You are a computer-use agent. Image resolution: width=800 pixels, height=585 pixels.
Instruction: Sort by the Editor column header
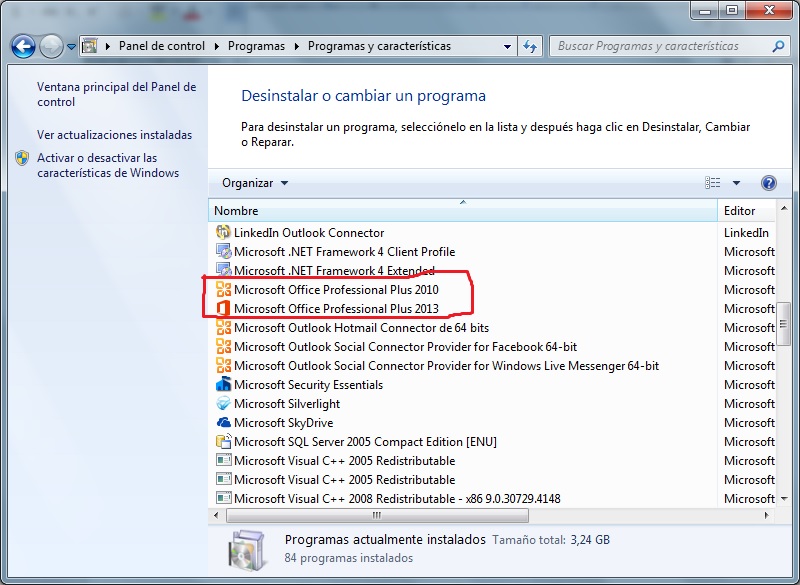(746, 211)
